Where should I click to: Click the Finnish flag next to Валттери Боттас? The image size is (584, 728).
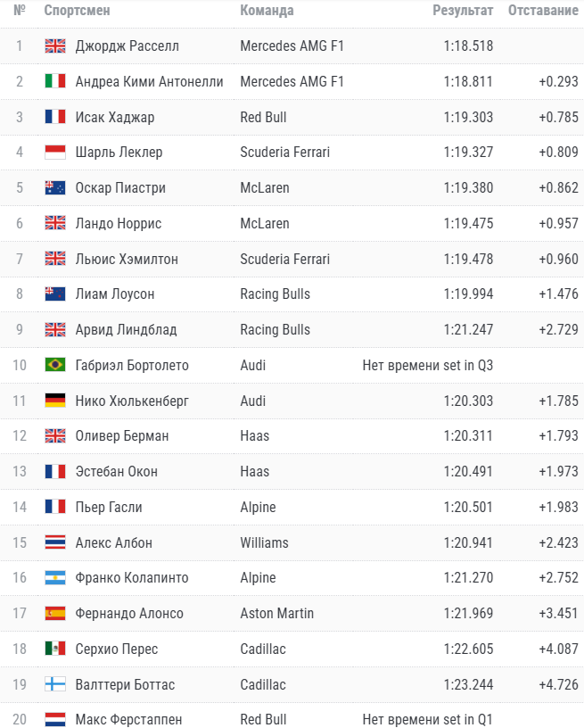click(55, 685)
